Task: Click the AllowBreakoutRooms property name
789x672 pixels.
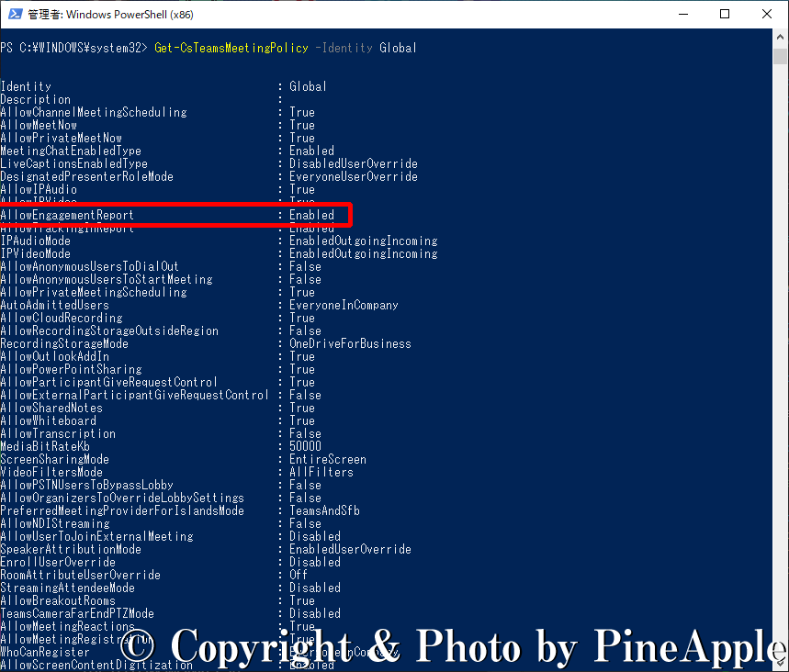Action: coord(58,600)
